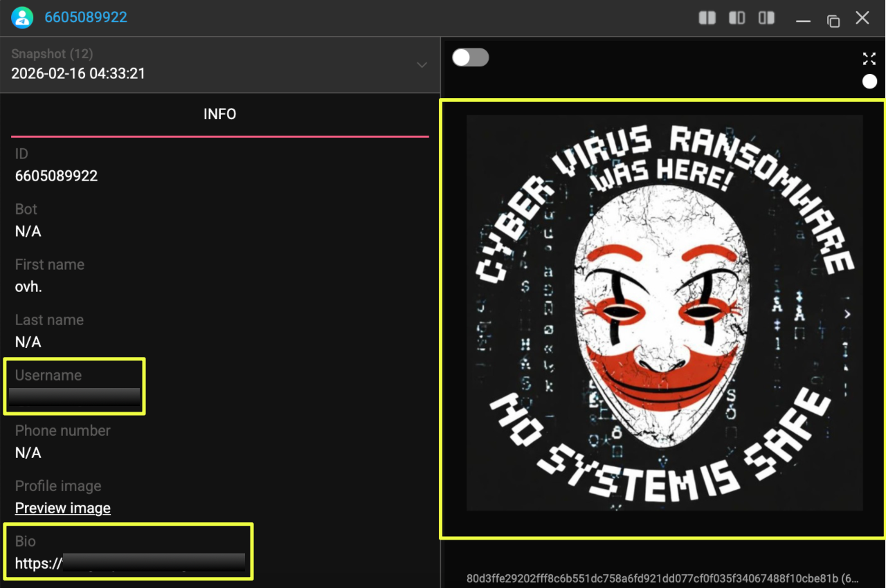Toggle the switch above the profile image
Image resolution: width=886 pixels, height=588 pixels.
click(471, 57)
